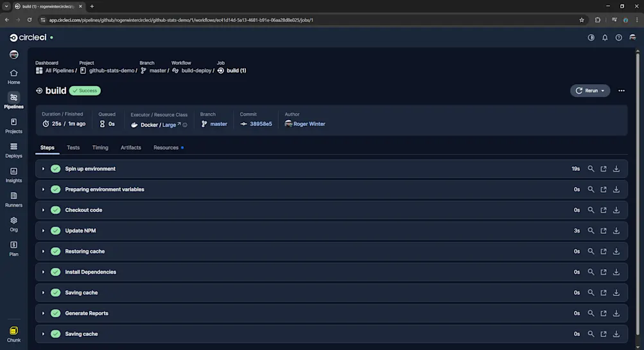Open Insights in the sidebar
This screenshot has width=644, height=350.
(x=13, y=175)
